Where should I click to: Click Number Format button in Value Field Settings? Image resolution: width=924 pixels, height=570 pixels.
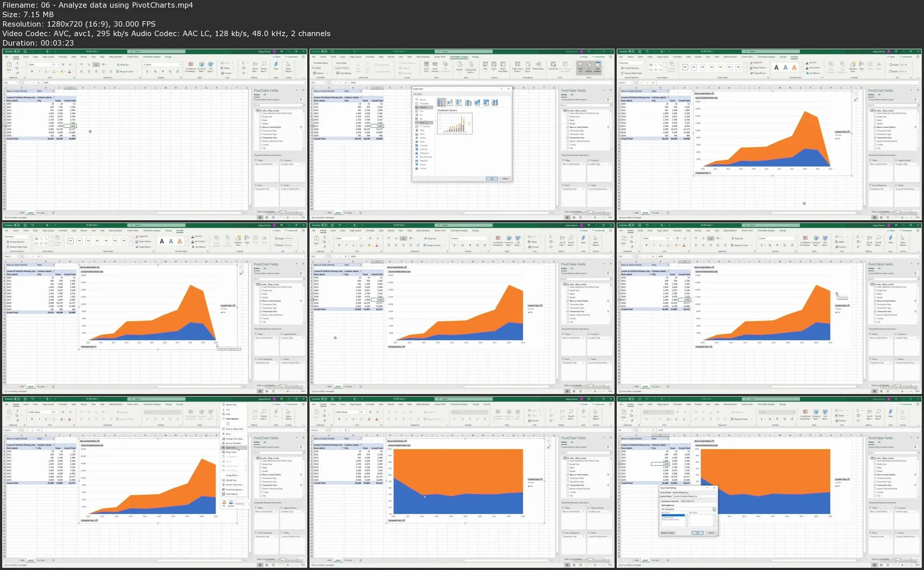(x=668, y=533)
